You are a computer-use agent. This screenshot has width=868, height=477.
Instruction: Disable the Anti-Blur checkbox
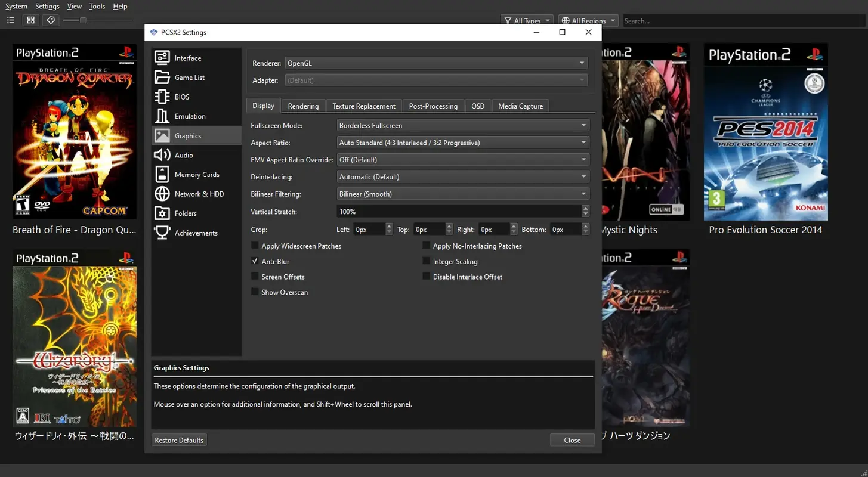(x=255, y=261)
